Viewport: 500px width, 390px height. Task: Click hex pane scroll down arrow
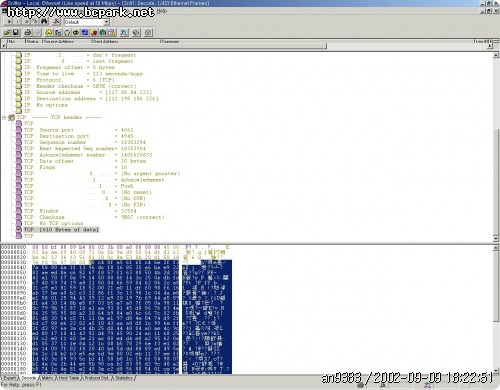496,370
